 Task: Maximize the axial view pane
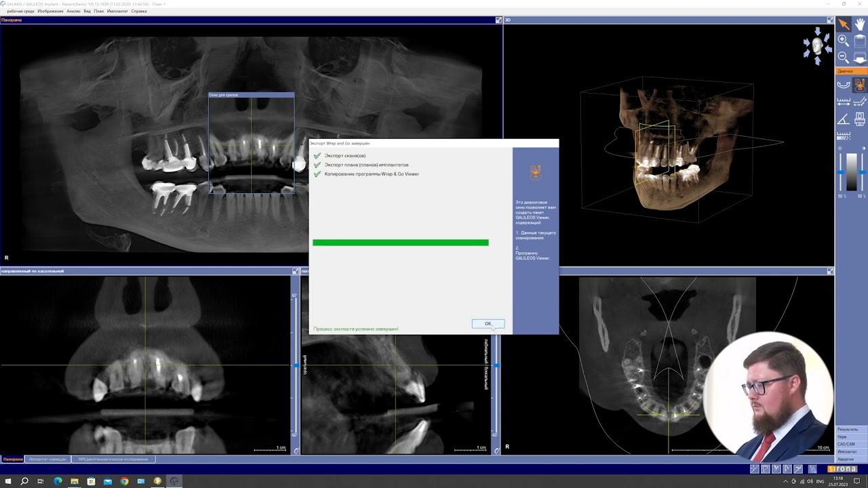coord(830,271)
